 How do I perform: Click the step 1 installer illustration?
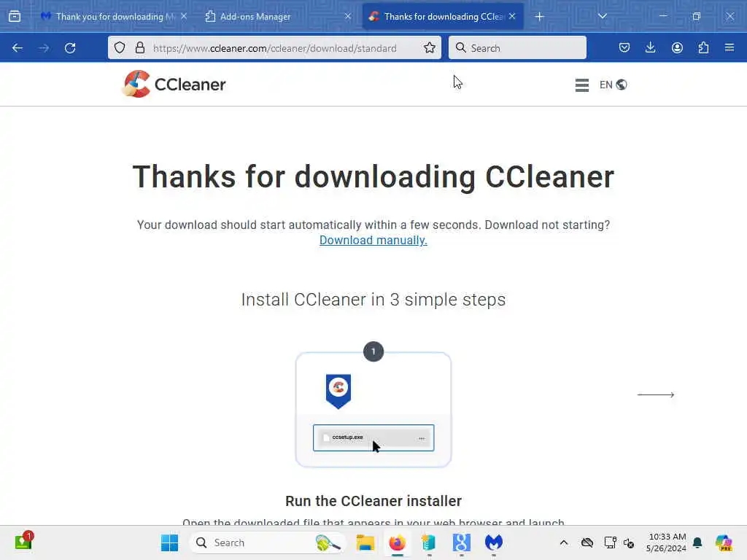pos(373,410)
